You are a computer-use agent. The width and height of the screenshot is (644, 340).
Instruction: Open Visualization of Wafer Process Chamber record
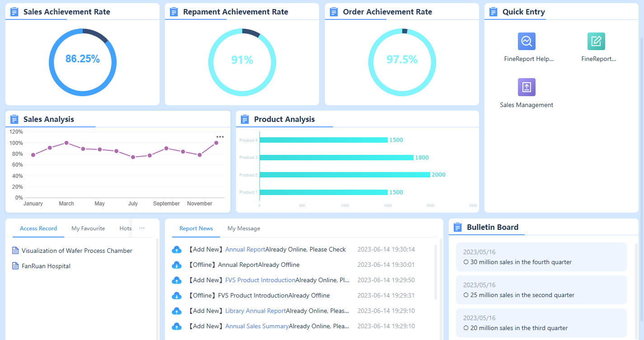point(77,251)
